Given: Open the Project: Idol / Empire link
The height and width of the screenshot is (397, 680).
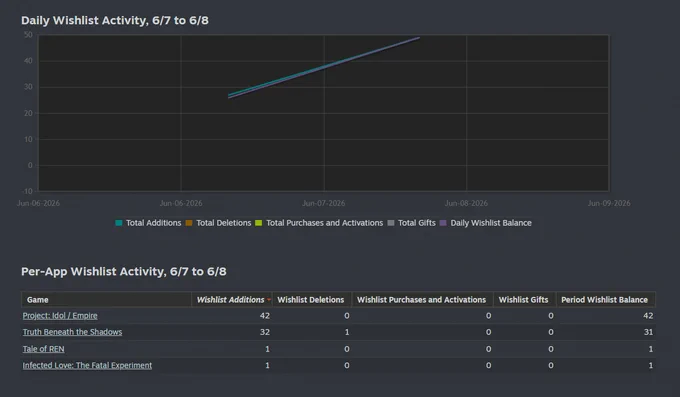Looking at the screenshot, I should coord(60,315).
